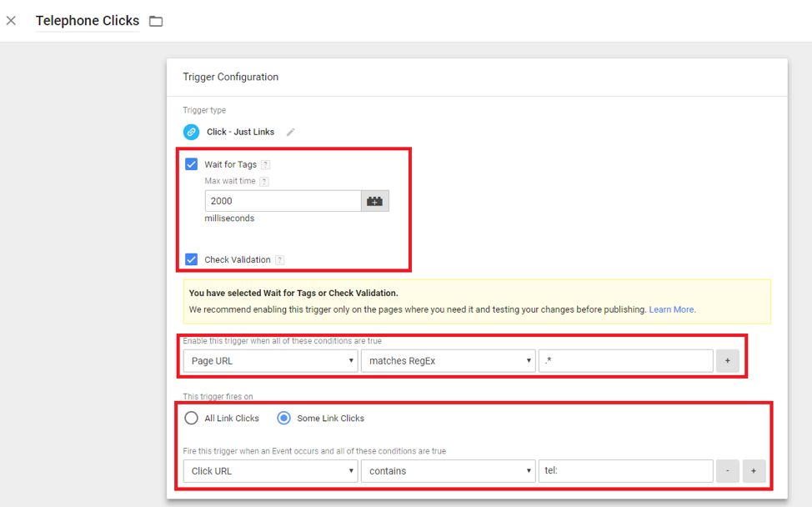The image size is (812, 507).
Task: Open help for Wait for Tags
Action: (265, 165)
